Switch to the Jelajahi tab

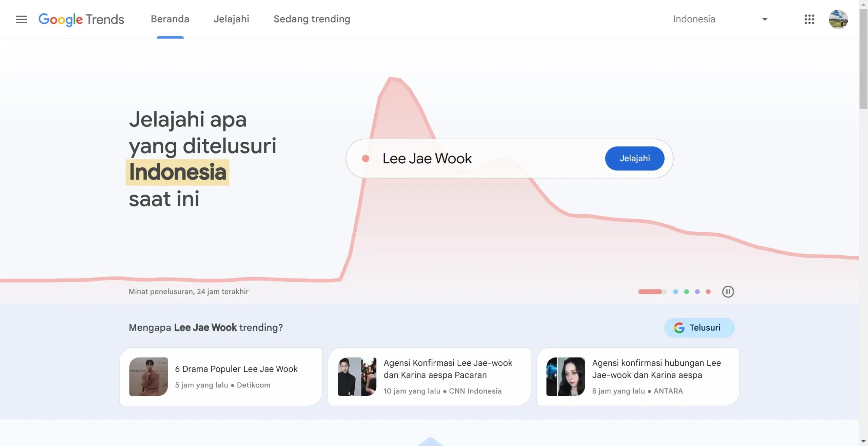231,19
